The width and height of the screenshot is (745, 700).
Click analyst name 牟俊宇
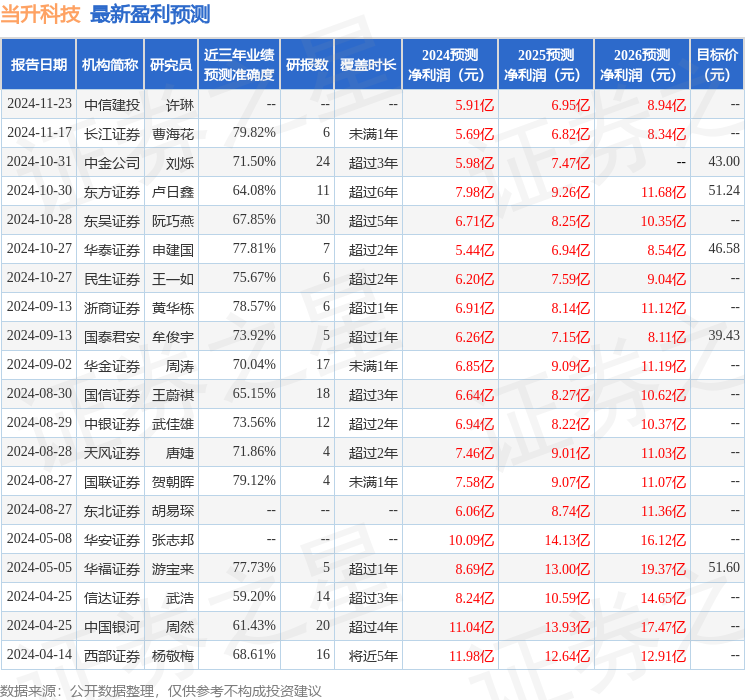173,336
